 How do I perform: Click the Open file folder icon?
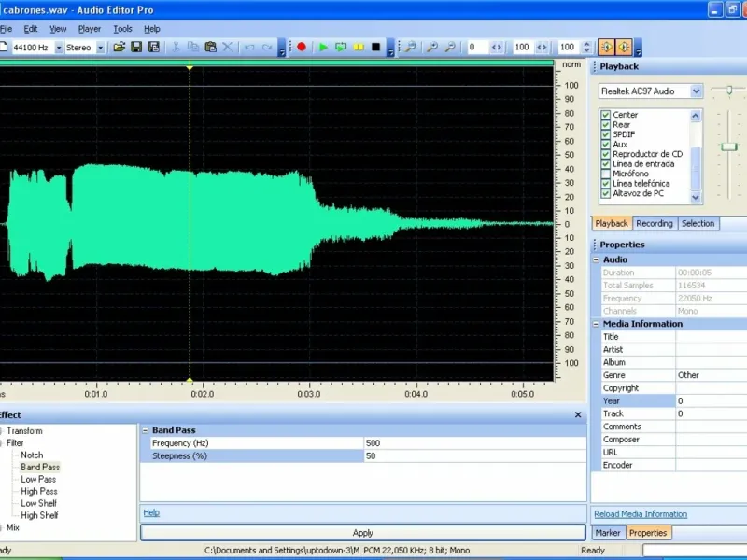pos(119,47)
